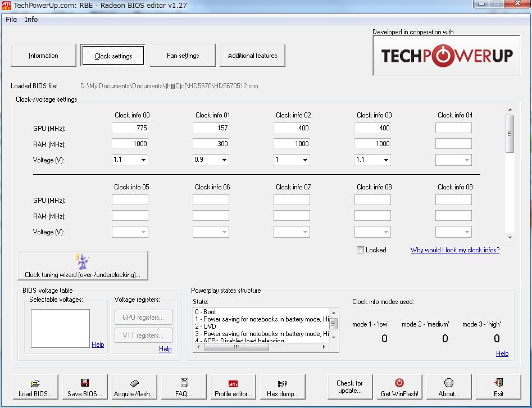Viewport: 532px width, 408px height.
Task: Open the ATI Profile editor icon
Action: (233, 384)
